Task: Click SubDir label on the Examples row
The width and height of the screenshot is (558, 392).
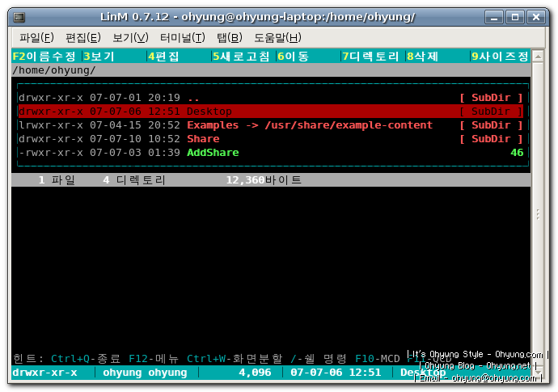Action: (491, 125)
